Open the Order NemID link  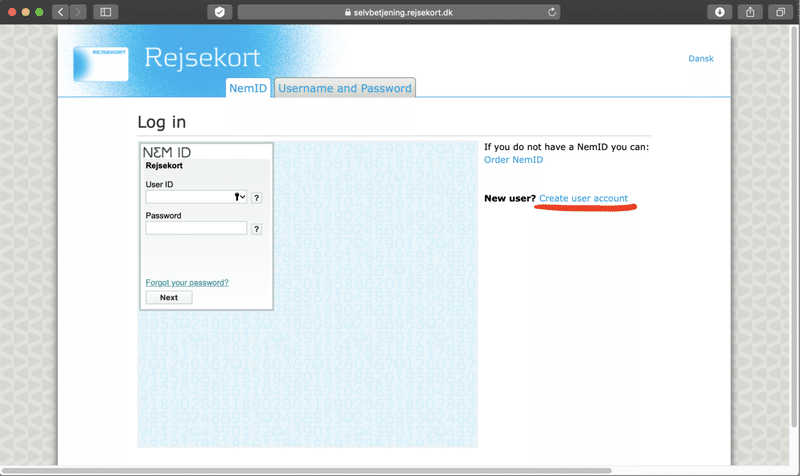coord(513,160)
